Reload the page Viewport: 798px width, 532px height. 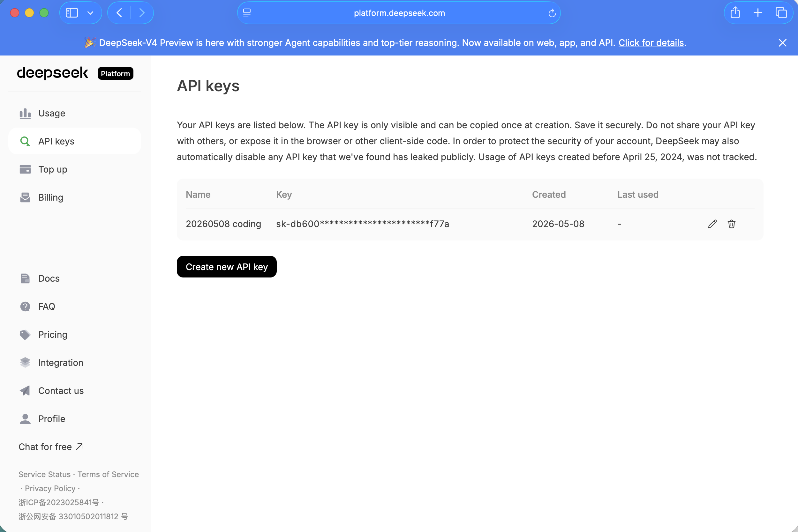pos(552,13)
